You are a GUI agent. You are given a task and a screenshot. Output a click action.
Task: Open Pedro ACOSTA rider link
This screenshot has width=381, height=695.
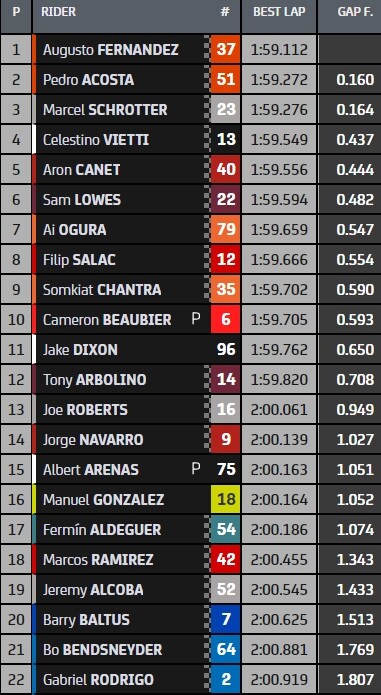tap(89, 80)
